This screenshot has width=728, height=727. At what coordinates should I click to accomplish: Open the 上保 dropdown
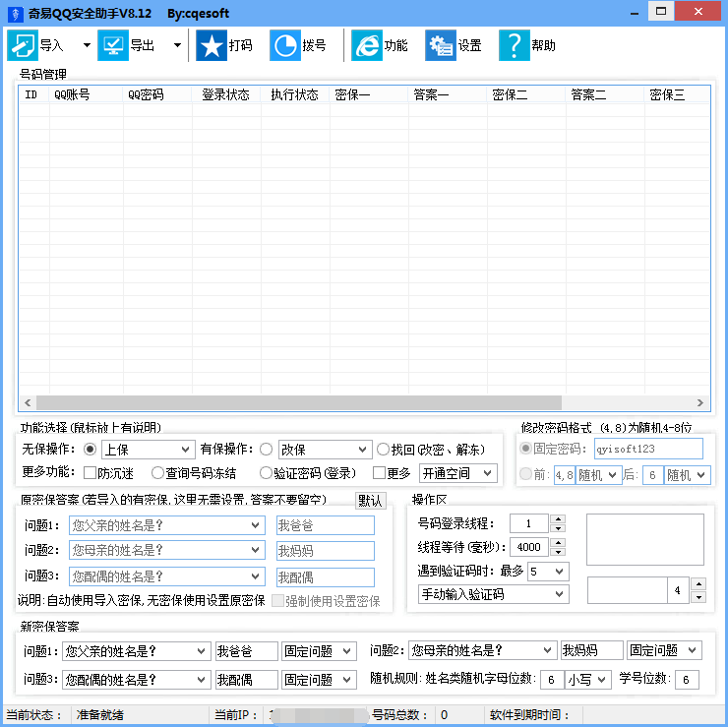pos(149,450)
